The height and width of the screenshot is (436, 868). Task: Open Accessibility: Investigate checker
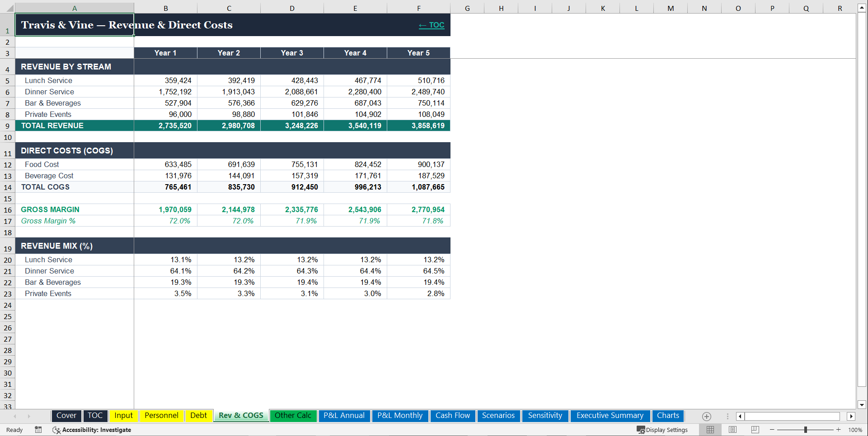(x=92, y=430)
